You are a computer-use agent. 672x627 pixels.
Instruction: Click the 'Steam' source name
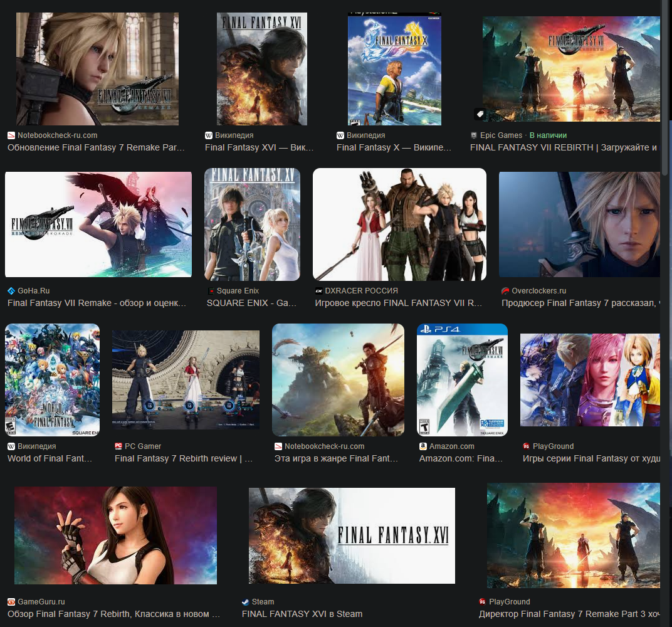263,602
